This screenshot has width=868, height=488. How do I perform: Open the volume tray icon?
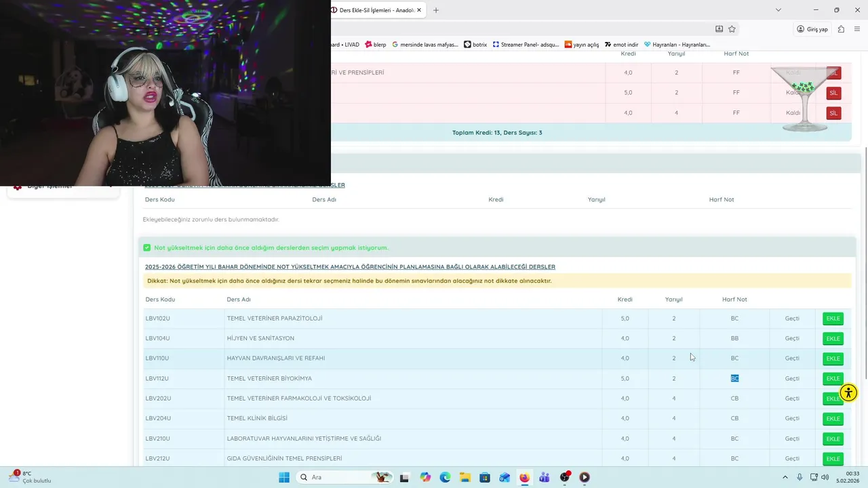(825, 477)
